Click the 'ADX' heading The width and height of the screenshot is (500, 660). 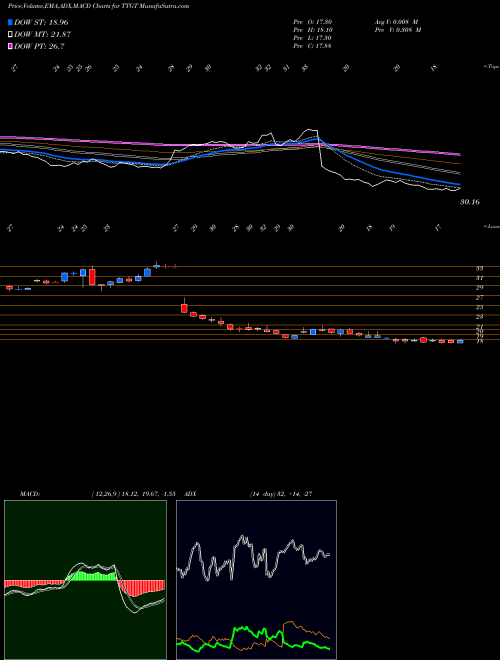pyautogui.click(x=190, y=494)
